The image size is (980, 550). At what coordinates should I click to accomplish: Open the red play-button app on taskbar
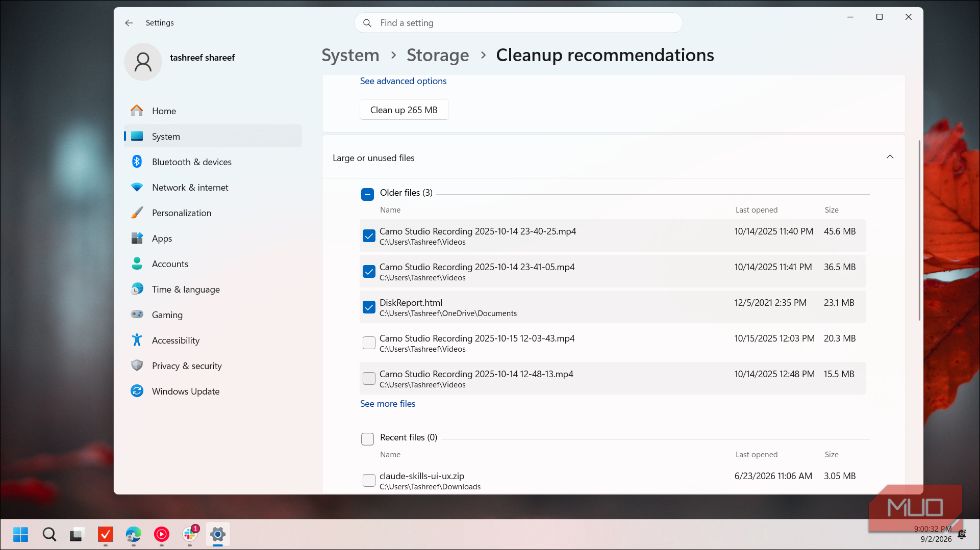point(161,534)
